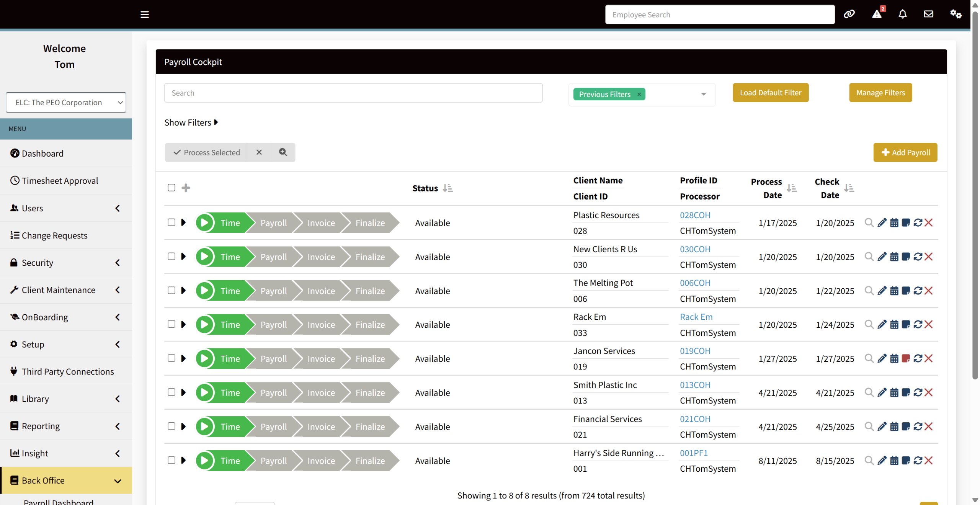Toggle the select-all checkbox in table header
980x505 pixels.
coord(171,188)
